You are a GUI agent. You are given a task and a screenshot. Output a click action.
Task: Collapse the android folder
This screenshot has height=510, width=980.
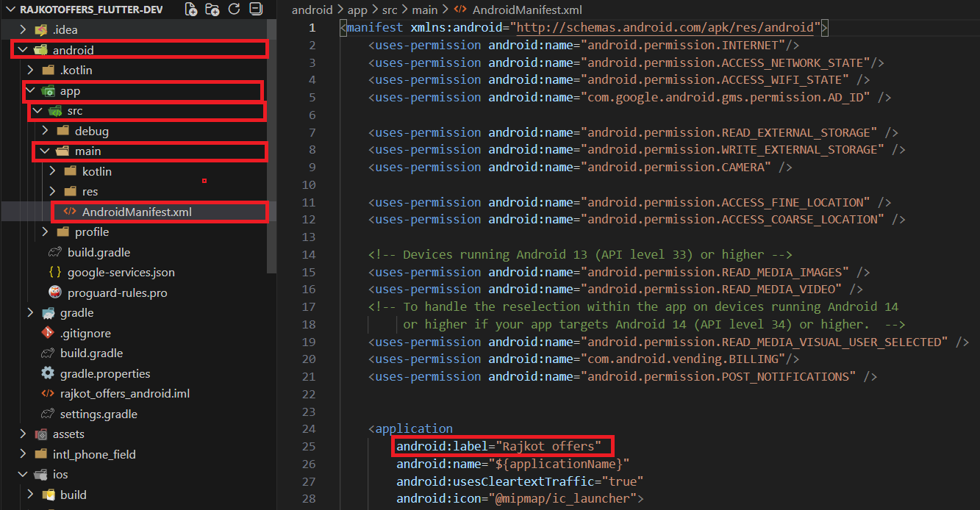click(x=73, y=50)
